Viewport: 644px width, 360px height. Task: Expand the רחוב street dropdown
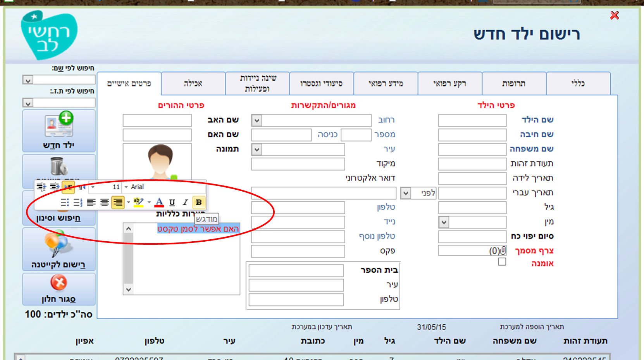click(x=257, y=120)
